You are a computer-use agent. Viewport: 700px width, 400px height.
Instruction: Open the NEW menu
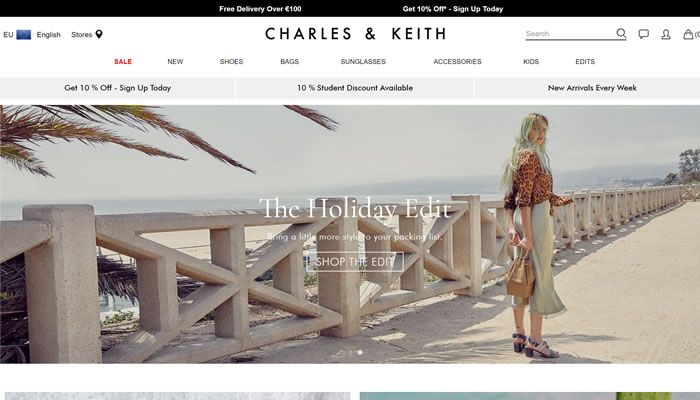(175, 62)
